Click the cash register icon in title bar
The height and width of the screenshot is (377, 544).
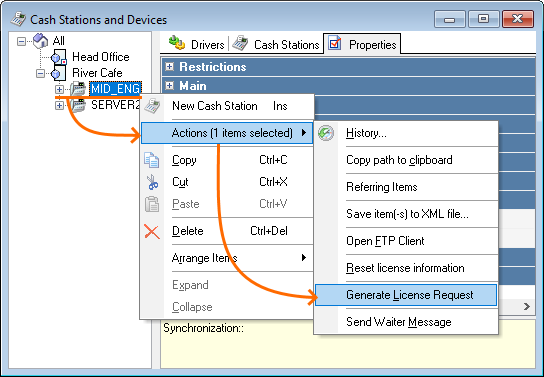pos(18,19)
